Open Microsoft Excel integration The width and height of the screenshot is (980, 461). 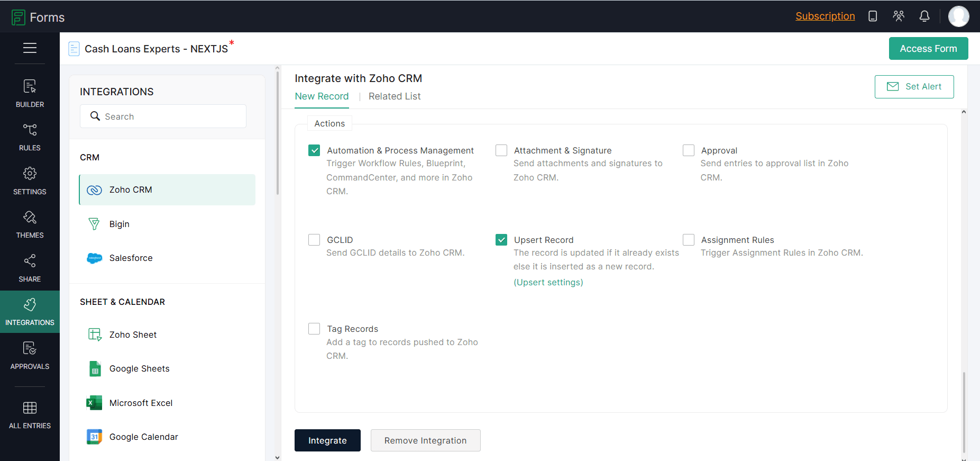tap(167, 403)
